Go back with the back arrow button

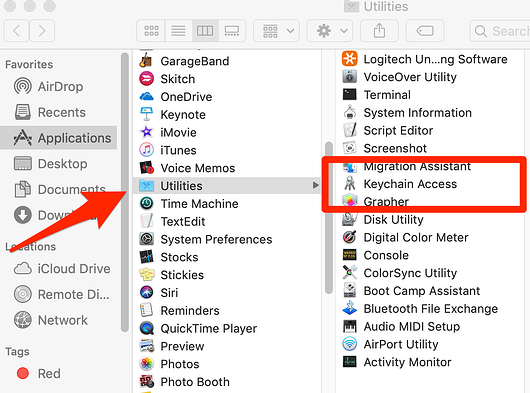[16, 31]
